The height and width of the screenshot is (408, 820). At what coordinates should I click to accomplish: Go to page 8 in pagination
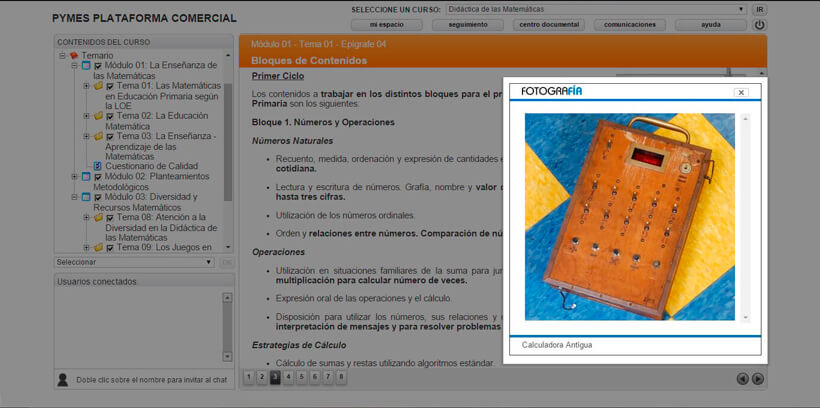tap(341, 377)
